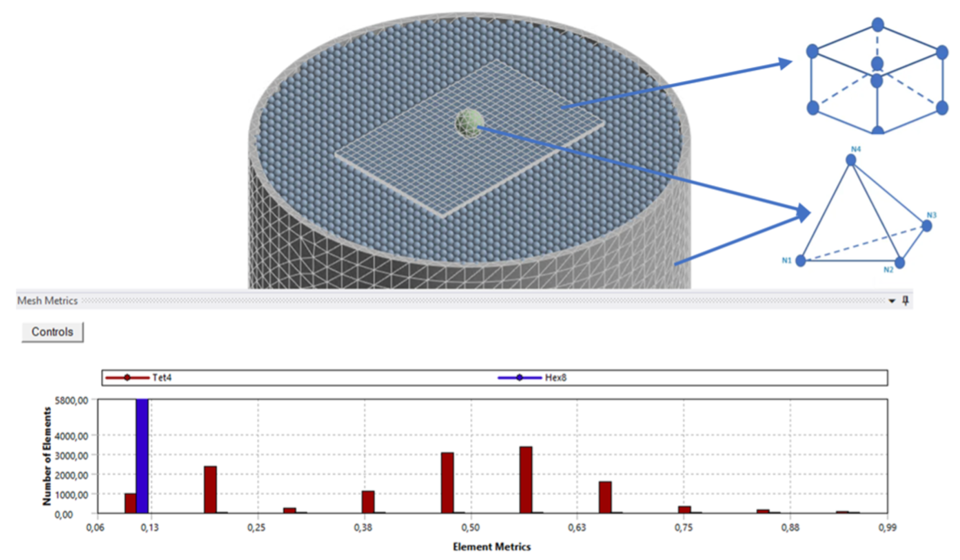
Task: Select the Tet4 bar right of 0,63
Action: pos(605,497)
